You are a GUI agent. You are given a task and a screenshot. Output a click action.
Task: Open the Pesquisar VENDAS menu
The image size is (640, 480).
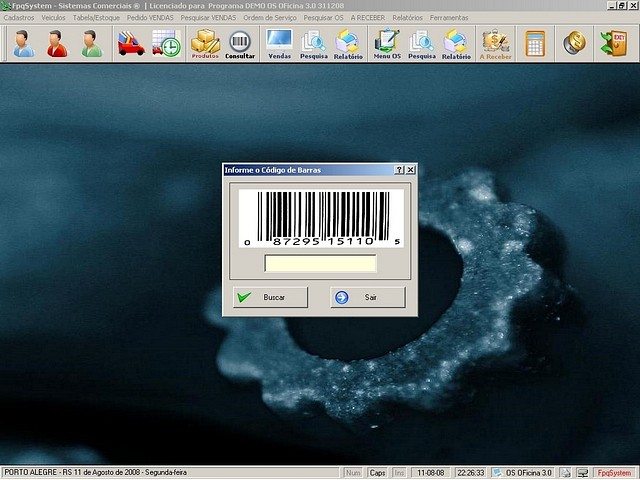click(x=208, y=18)
